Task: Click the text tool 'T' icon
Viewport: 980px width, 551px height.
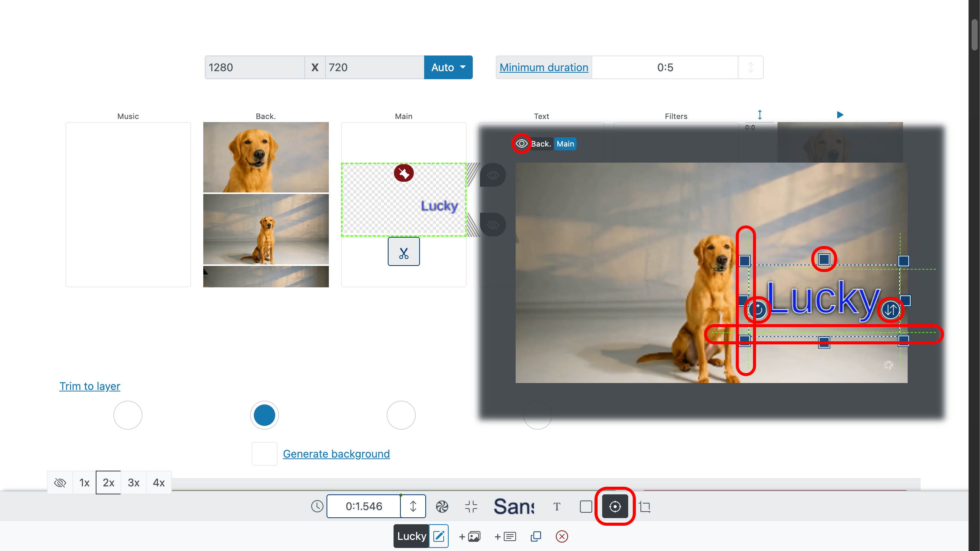Action: click(x=557, y=506)
